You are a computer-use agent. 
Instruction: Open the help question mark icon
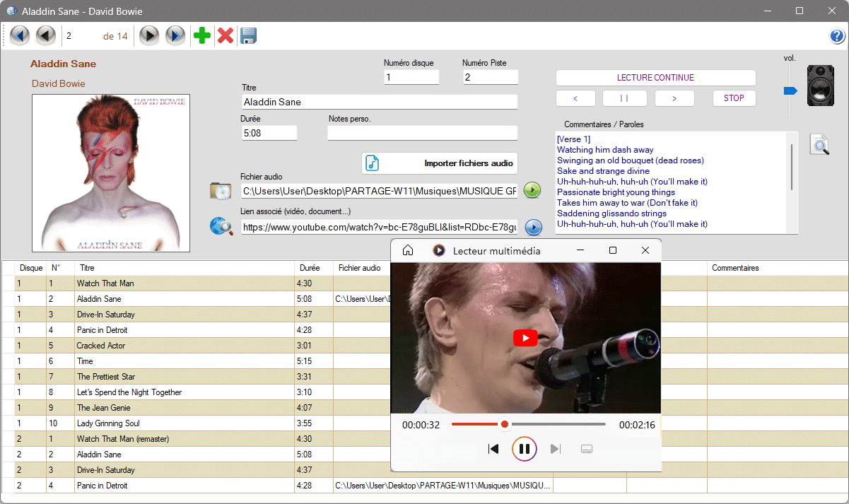pyautogui.click(x=837, y=37)
